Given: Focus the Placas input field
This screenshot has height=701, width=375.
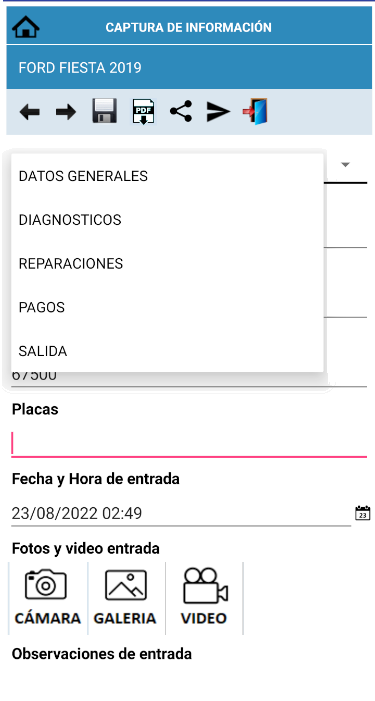Looking at the screenshot, I should [x=189, y=444].
